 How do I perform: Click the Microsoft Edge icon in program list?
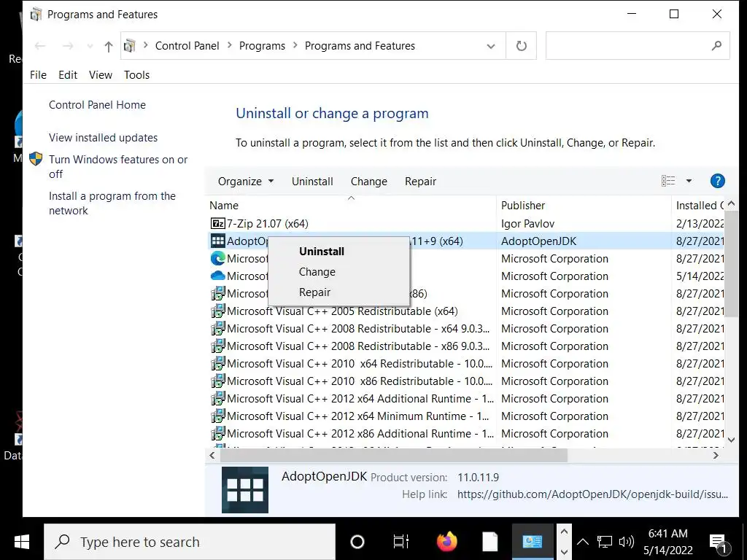[217, 259]
